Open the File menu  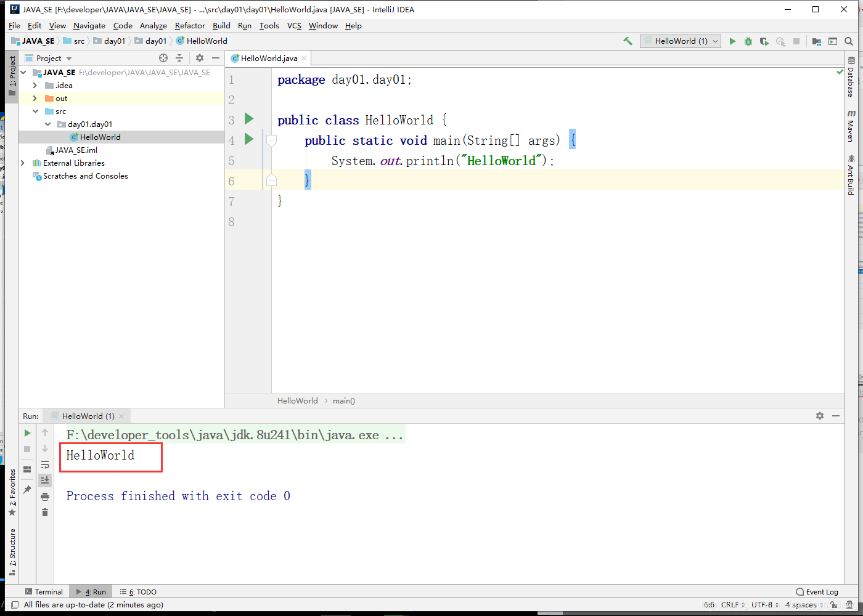click(15, 26)
